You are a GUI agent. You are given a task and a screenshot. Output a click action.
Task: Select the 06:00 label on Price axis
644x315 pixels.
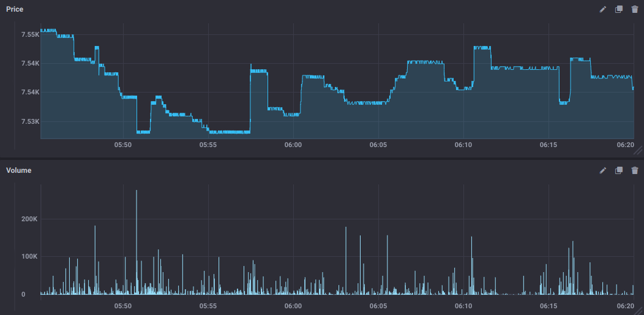(x=293, y=145)
